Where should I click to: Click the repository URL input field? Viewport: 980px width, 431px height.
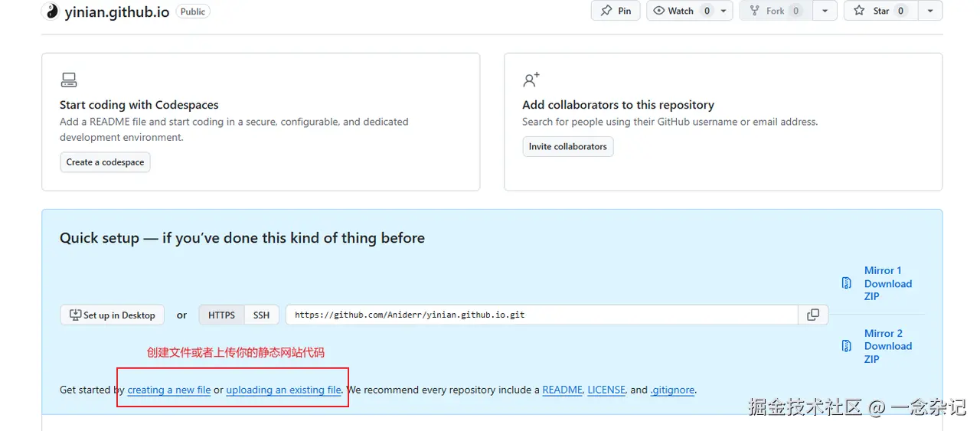pos(542,315)
